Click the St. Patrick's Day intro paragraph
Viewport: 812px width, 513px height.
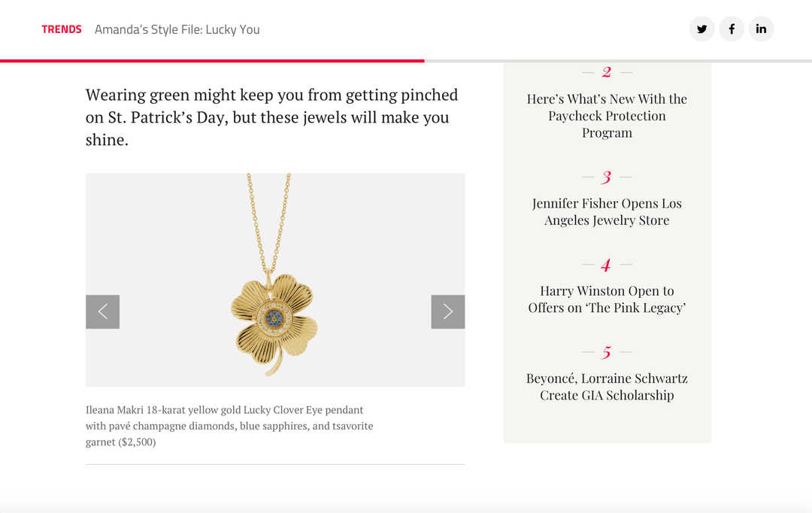pos(272,117)
